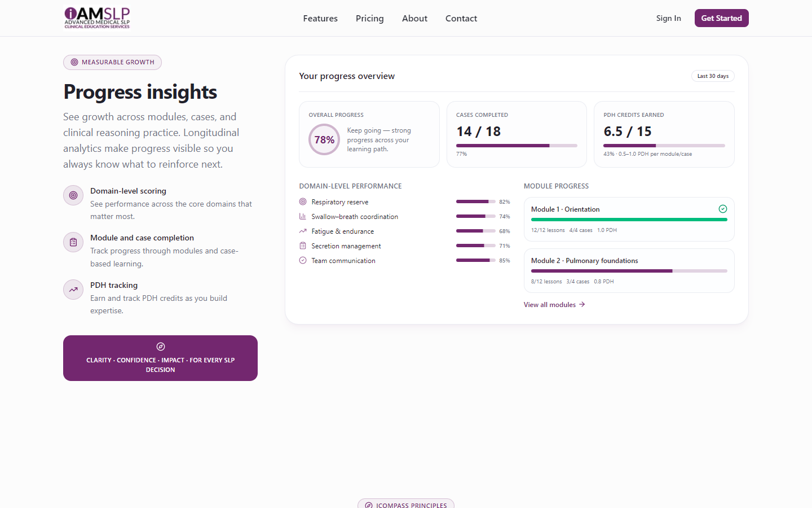
Task: Click the Fatigue & endurance label
Action: pos(343,231)
